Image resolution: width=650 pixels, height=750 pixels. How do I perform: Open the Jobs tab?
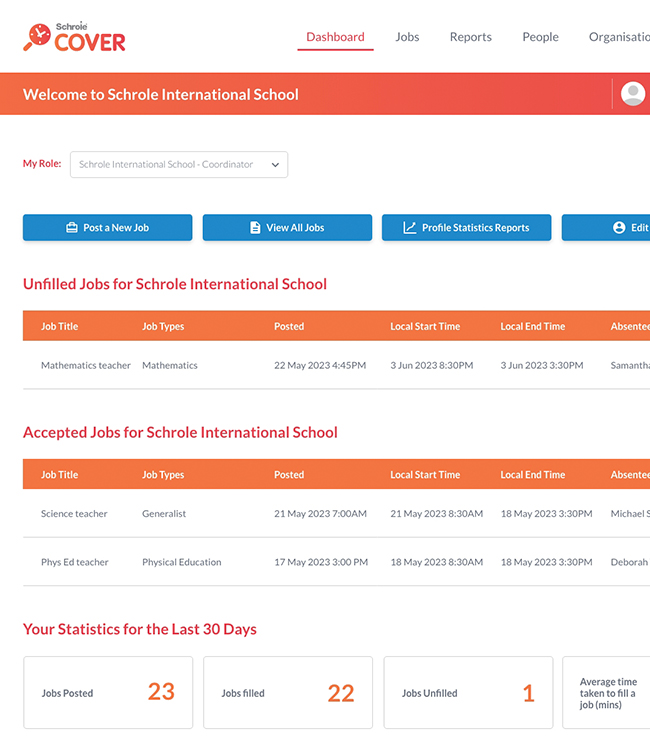point(407,37)
